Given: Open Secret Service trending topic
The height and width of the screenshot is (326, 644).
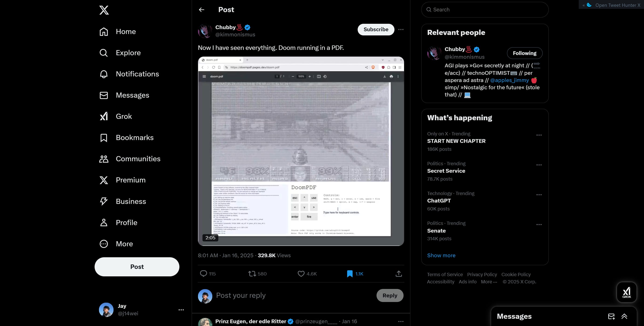Looking at the screenshot, I should pos(446,171).
